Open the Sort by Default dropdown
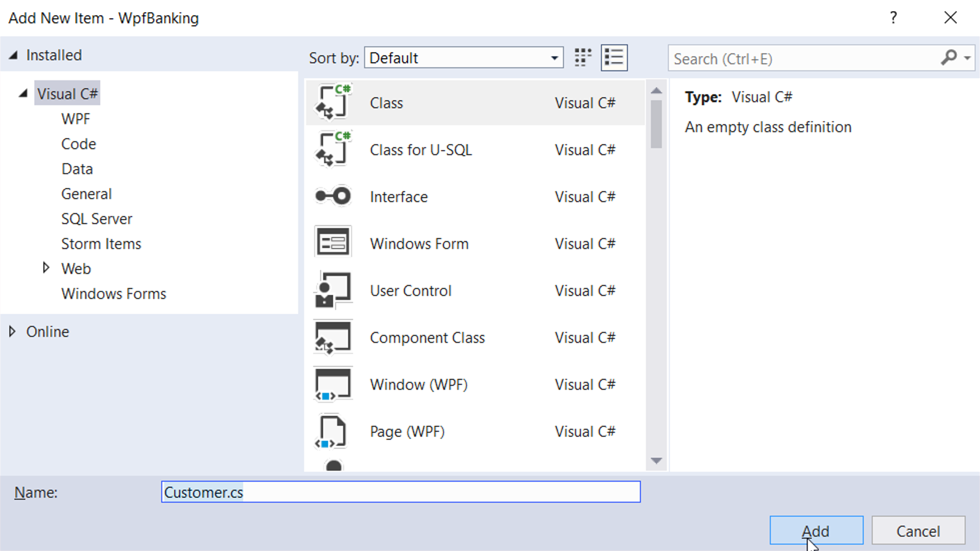The height and width of the screenshot is (551, 980). (x=463, y=58)
